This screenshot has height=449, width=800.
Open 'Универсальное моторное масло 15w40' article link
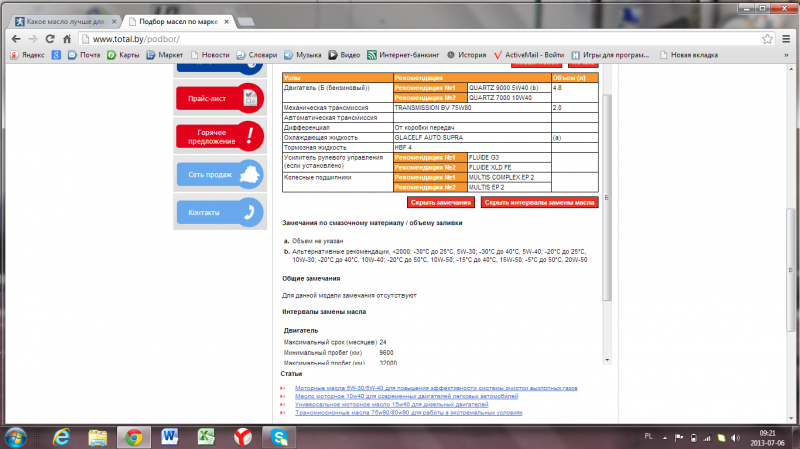coord(391,404)
